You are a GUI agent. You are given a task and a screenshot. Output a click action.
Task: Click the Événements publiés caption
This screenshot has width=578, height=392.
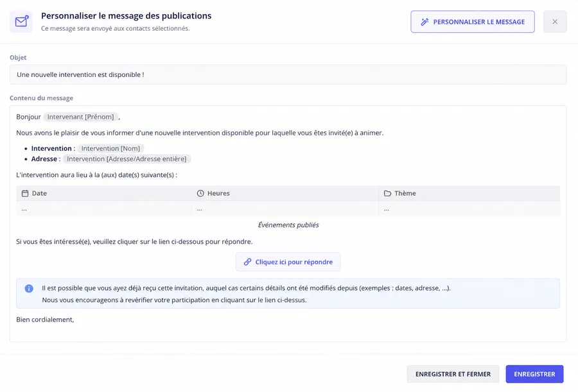(x=288, y=225)
